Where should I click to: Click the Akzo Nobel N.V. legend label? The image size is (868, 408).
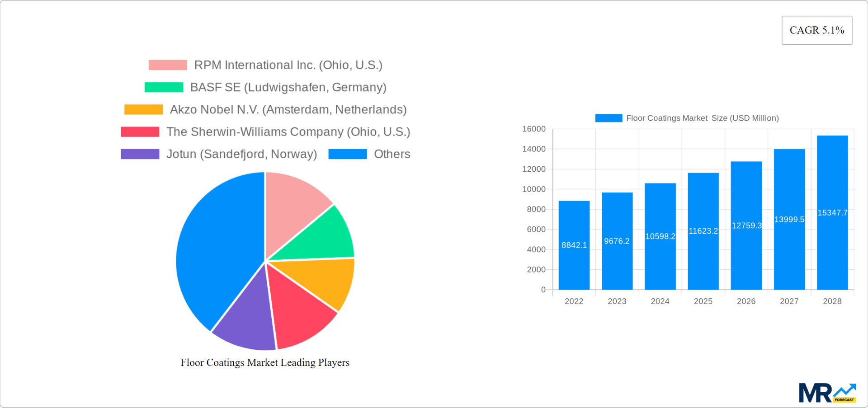pyautogui.click(x=288, y=109)
